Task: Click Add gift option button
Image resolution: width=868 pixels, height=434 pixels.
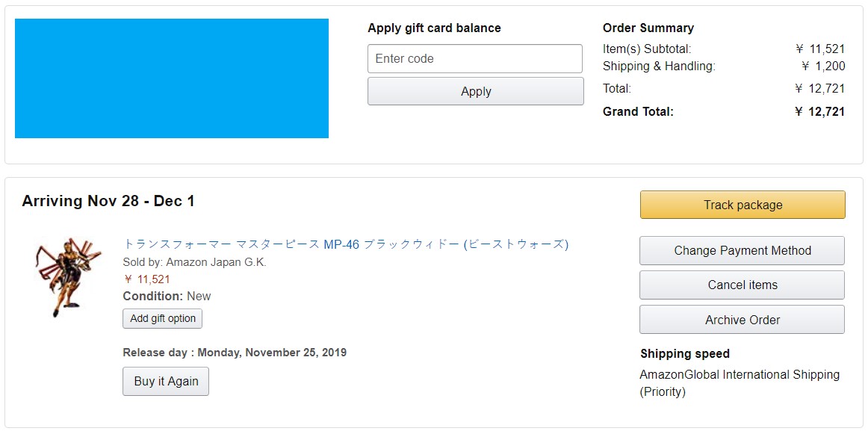Action: pos(162,319)
